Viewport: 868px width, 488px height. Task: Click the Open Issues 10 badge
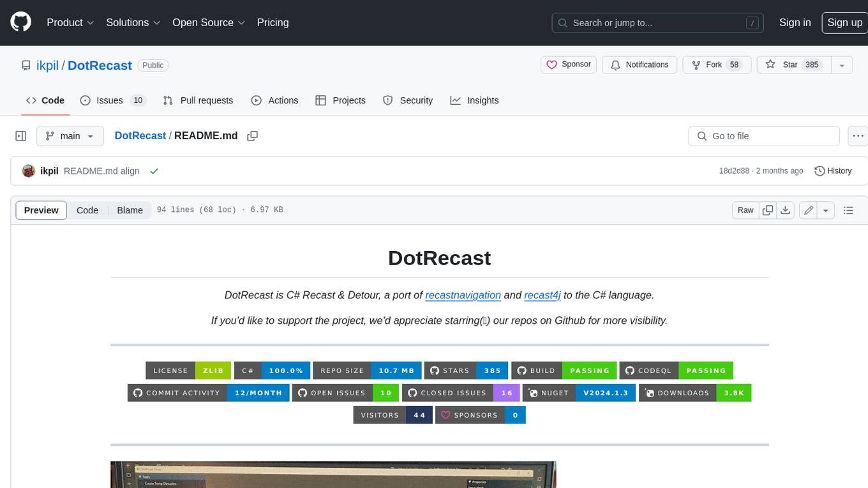point(345,393)
